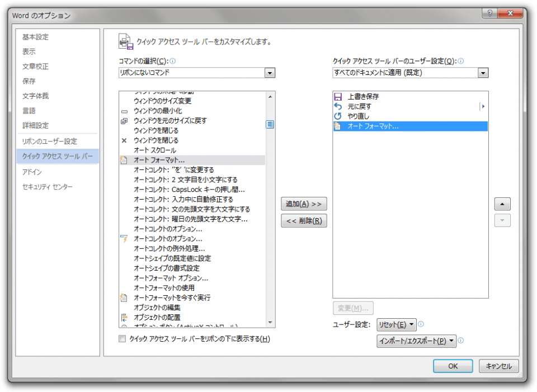
Task: Click the キャンセル button
Action: pyautogui.click(x=498, y=366)
